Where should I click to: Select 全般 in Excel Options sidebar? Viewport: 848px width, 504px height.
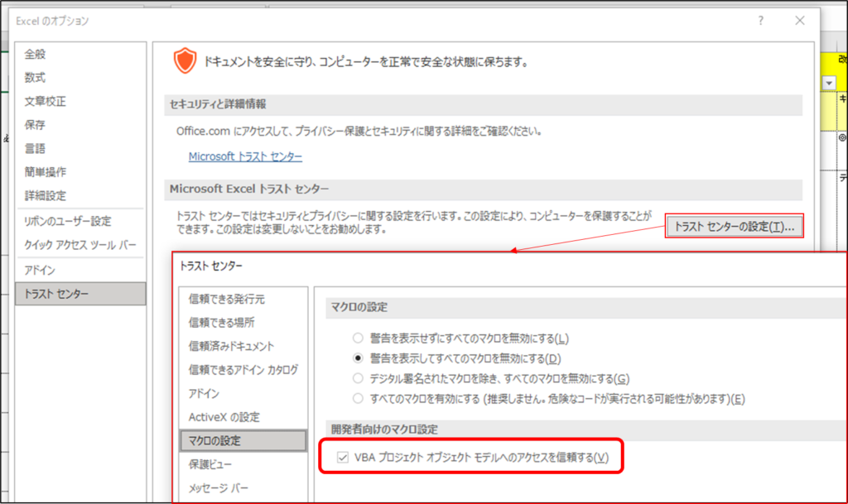click(35, 54)
